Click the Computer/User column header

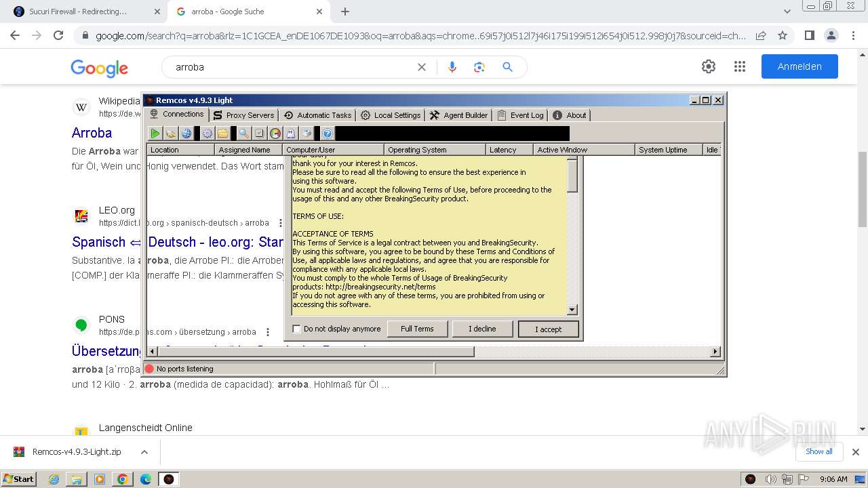[x=333, y=150]
